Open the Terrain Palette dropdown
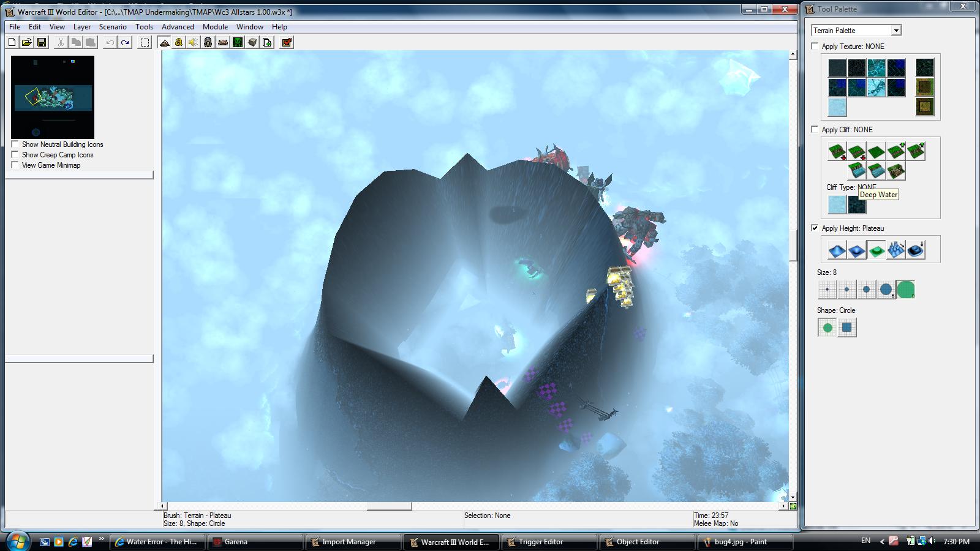The image size is (980, 551). coord(896,31)
